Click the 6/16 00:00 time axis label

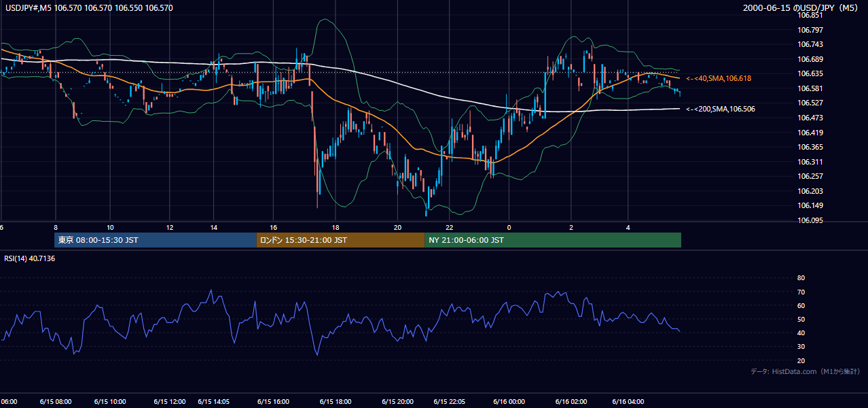coord(509,401)
